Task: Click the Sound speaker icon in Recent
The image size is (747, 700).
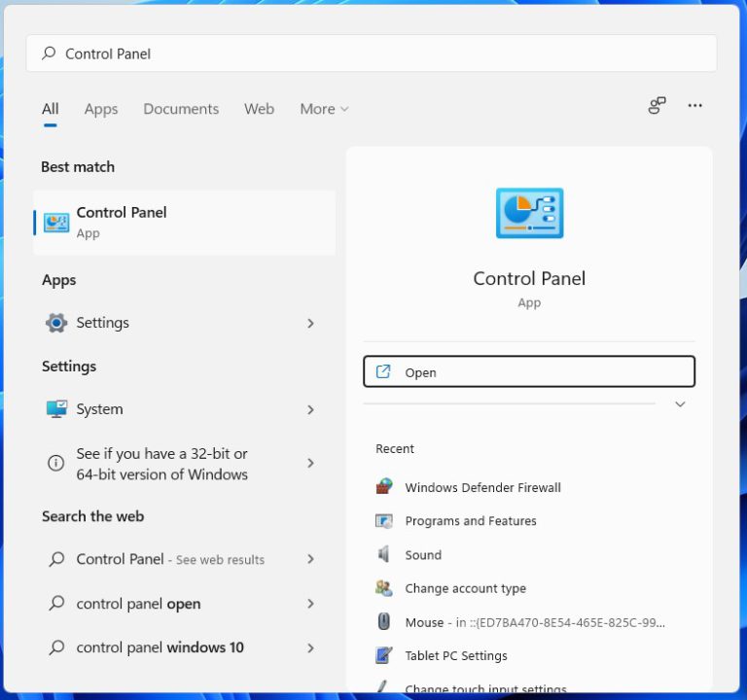Action: pyautogui.click(x=384, y=554)
